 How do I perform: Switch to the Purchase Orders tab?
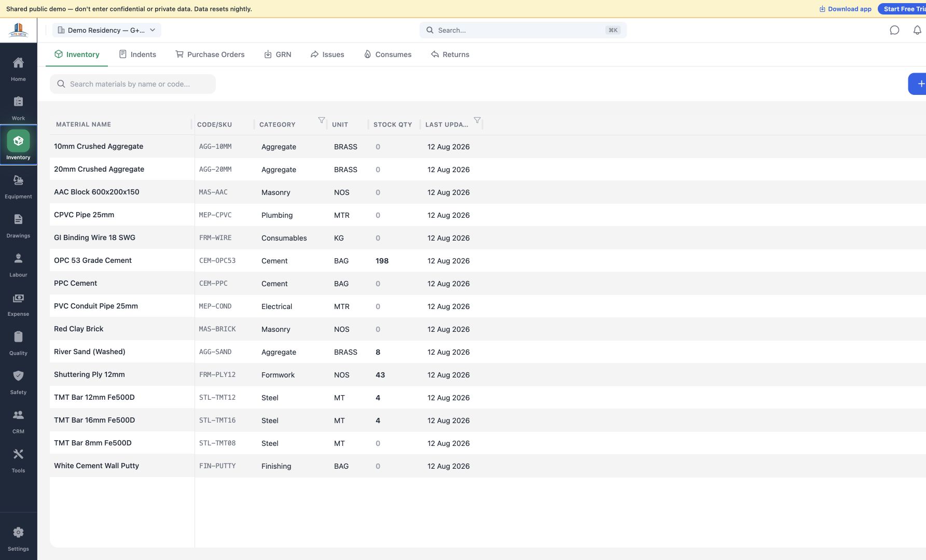(210, 54)
